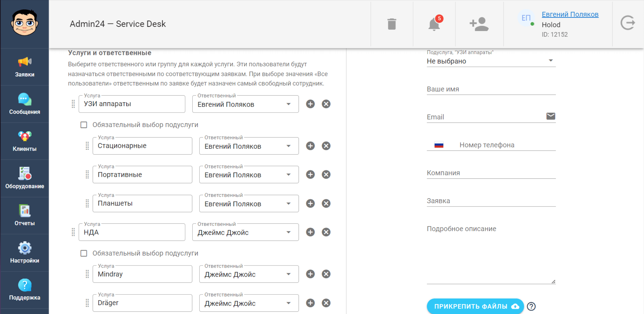
Task: Change Джеймс Джойс responsible for Mindray
Action: tap(289, 274)
